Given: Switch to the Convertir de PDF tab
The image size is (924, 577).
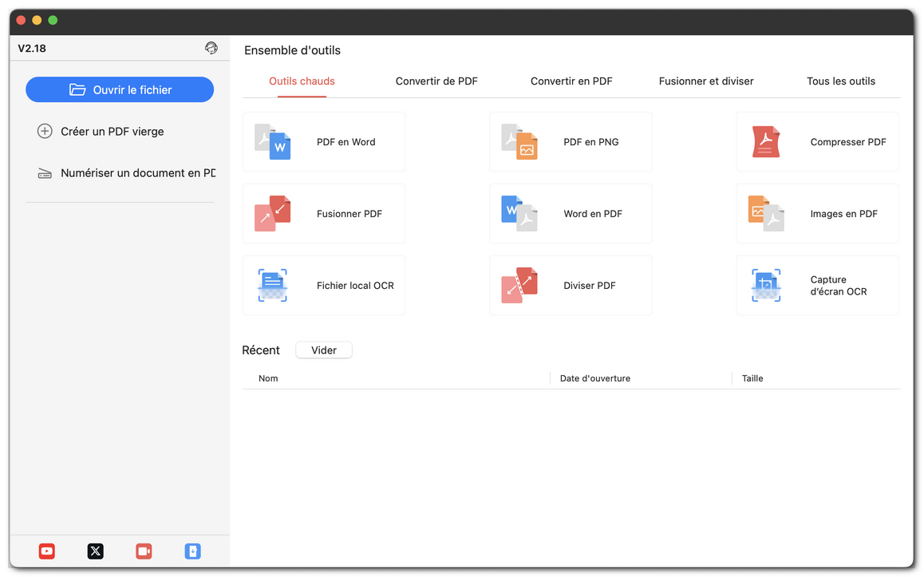Looking at the screenshot, I should click(x=436, y=81).
